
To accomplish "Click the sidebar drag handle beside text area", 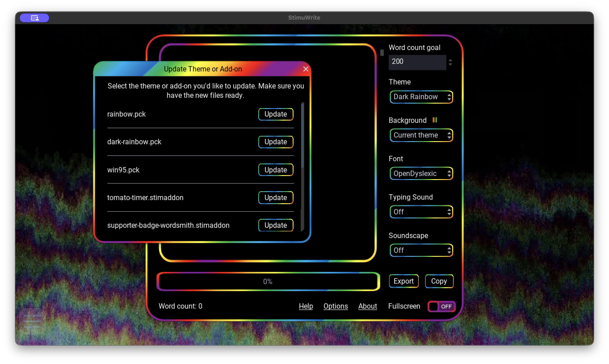I will (382, 53).
